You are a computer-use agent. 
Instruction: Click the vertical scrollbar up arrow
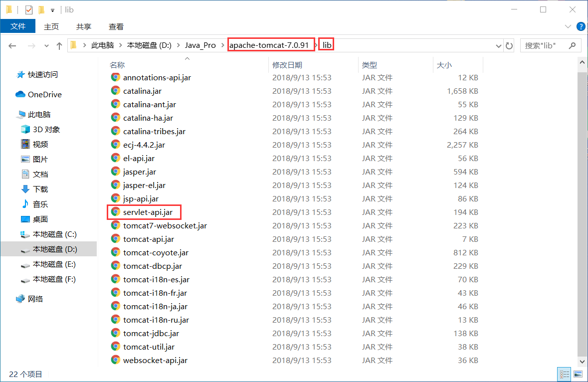tap(582, 62)
